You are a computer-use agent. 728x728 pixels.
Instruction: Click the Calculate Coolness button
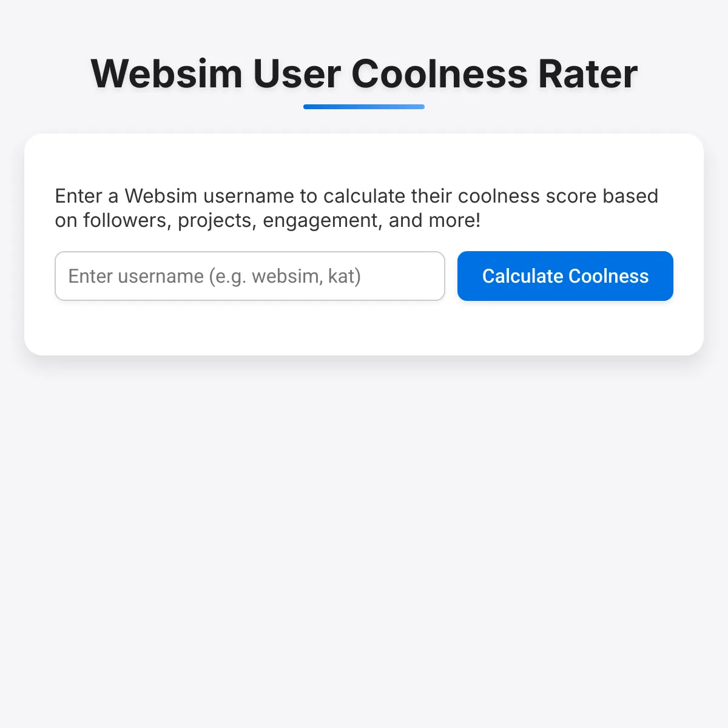(x=565, y=276)
